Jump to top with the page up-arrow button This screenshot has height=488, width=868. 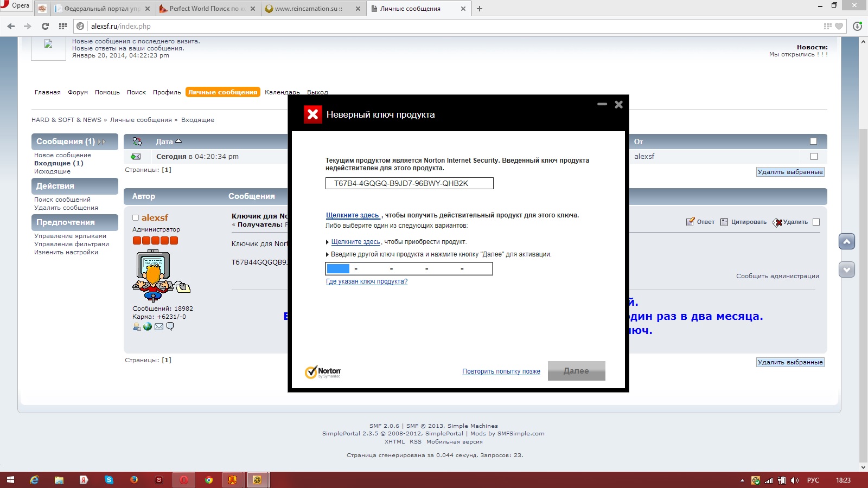click(847, 241)
